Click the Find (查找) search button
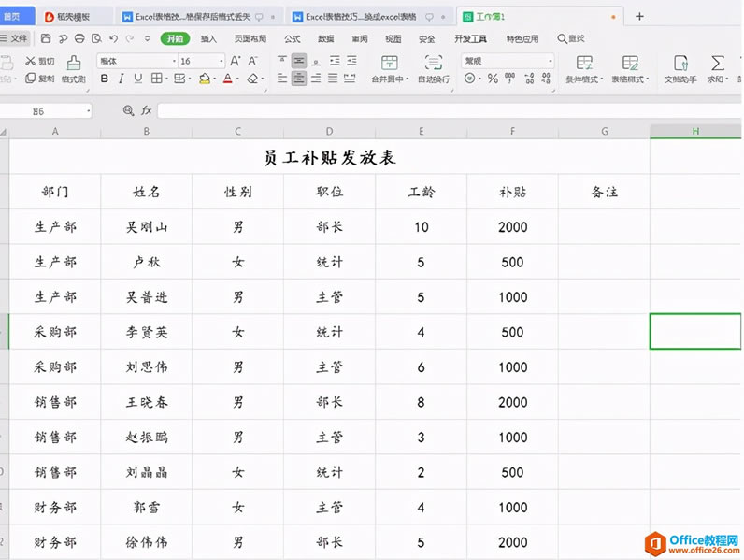The image size is (744, 560). pyautogui.click(x=571, y=38)
